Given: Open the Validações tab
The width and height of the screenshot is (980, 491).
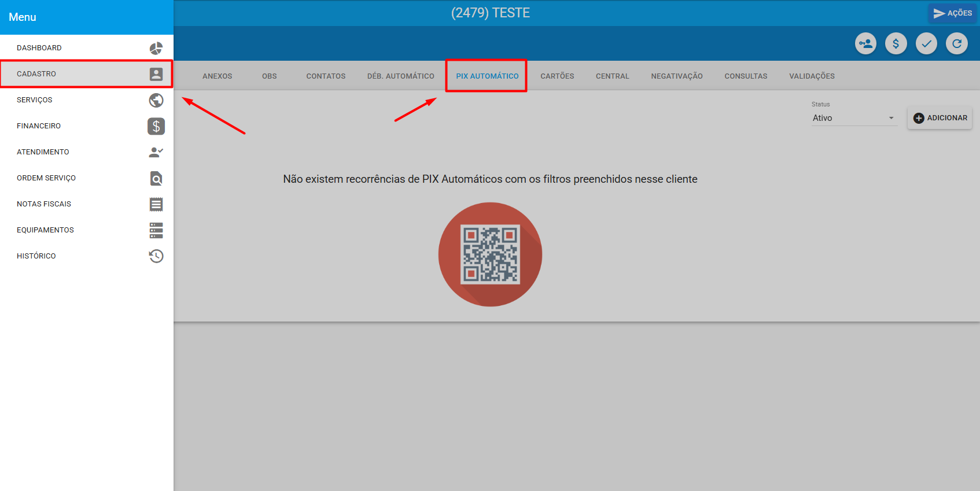Looking at the screenshot, I should coord(812,76).
